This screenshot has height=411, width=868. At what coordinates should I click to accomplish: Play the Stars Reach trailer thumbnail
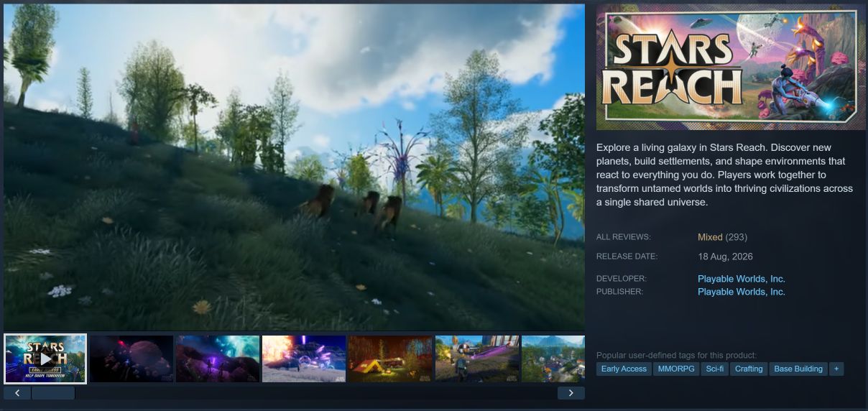coord(45,359)
